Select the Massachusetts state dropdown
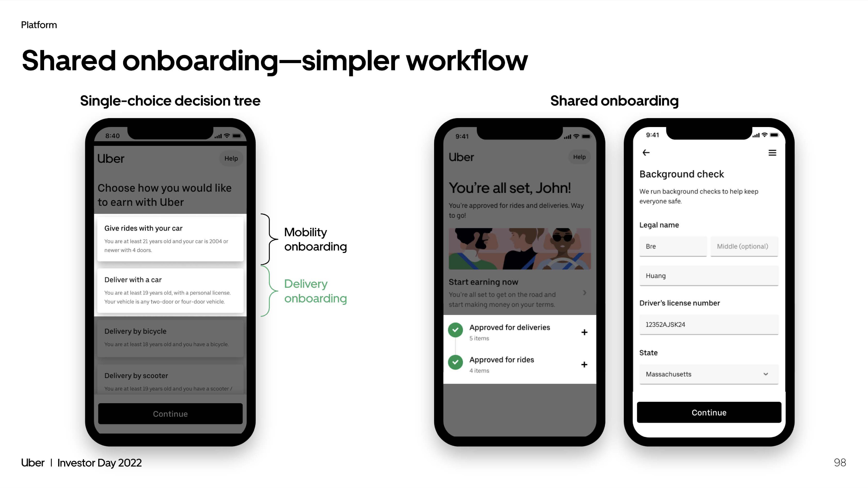 coord(709,374)
